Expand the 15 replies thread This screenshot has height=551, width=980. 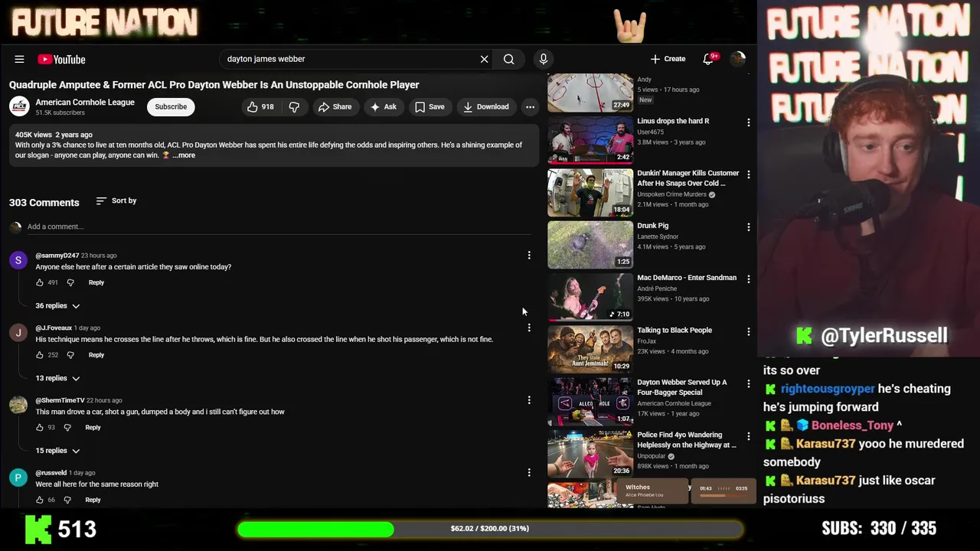57,451
